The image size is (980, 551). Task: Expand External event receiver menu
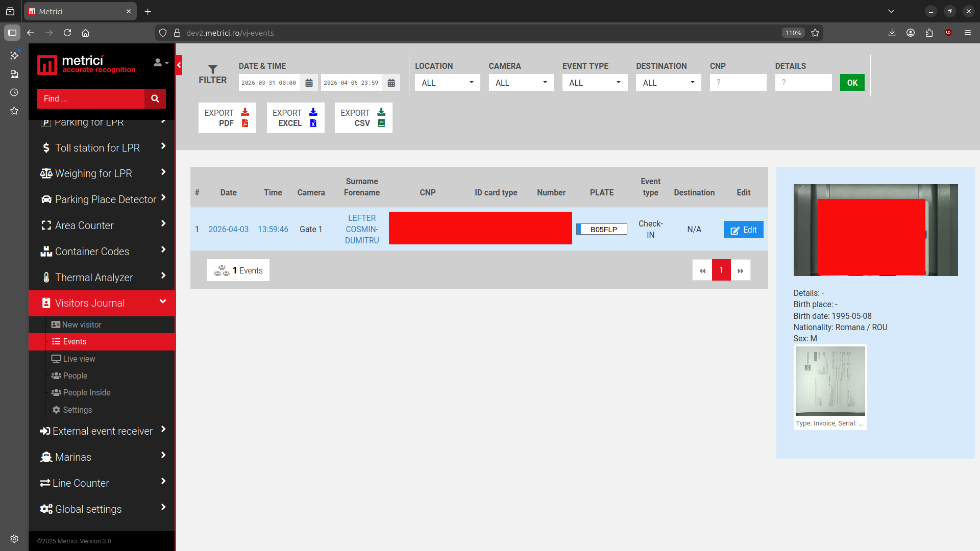[x=102, y=431]
